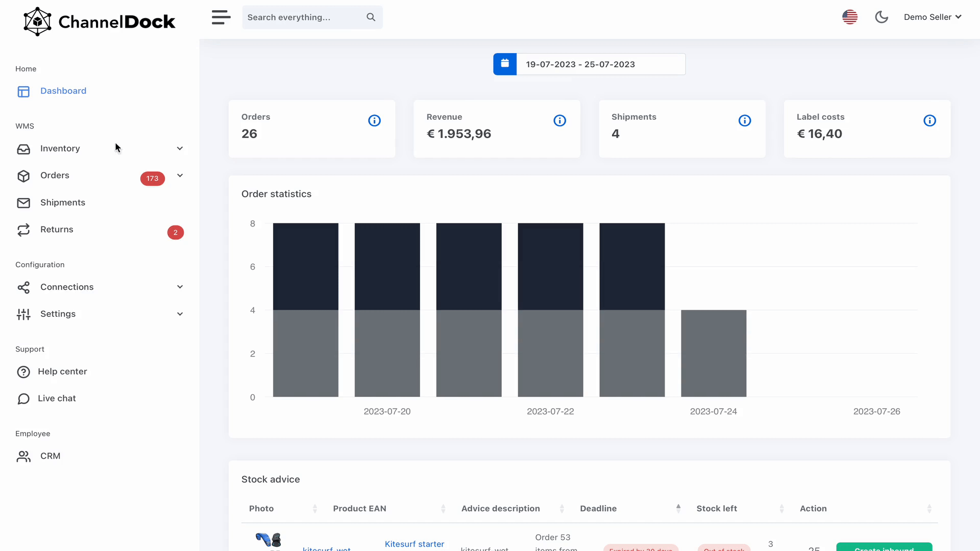Click the 2023-07-20 dark bar in chart
The width and height of the screenshot is (980, 551).
click(387, 266)
